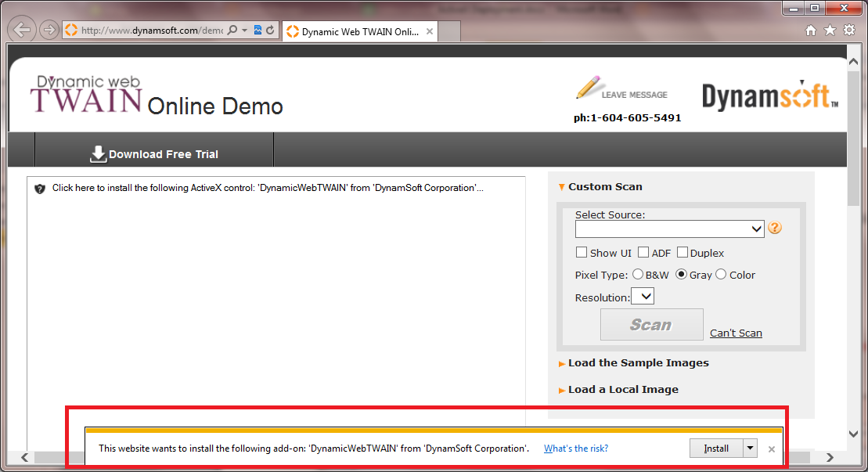Image resolution: width=868 pixels, height=472 pixels.
Task: Click the browser Forward arrow button
Action: [x=49, y=31]
